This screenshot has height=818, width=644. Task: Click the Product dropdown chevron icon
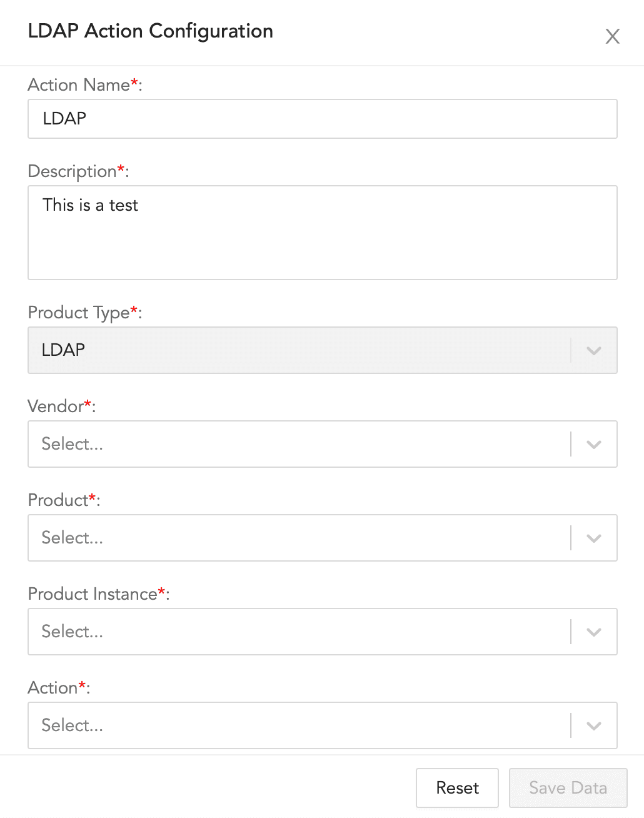click(x=593, y=538)
